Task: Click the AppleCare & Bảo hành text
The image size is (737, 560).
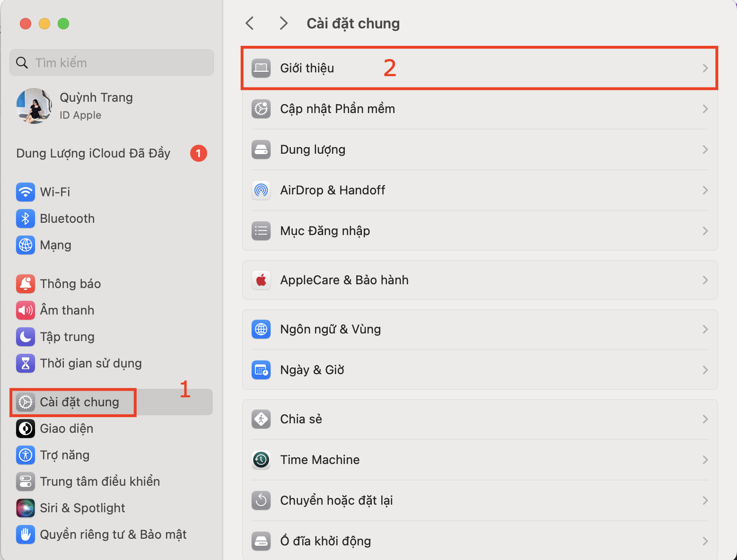Action: [344, 280]
